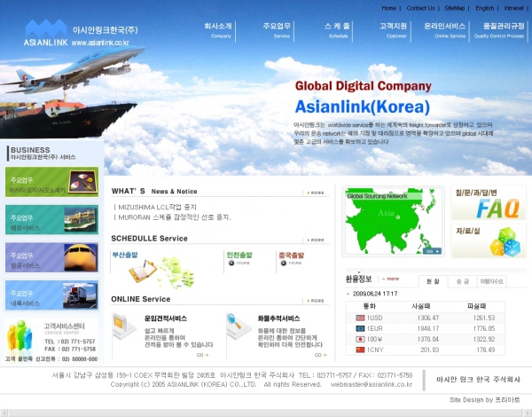Click the more link beside SCHEDULLE Service

(316, 240)
